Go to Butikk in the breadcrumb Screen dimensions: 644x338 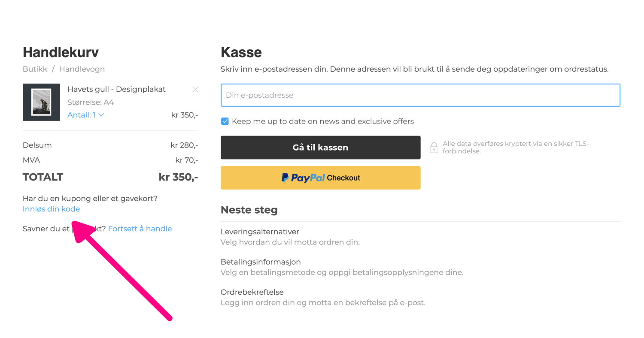click(35, 69)
